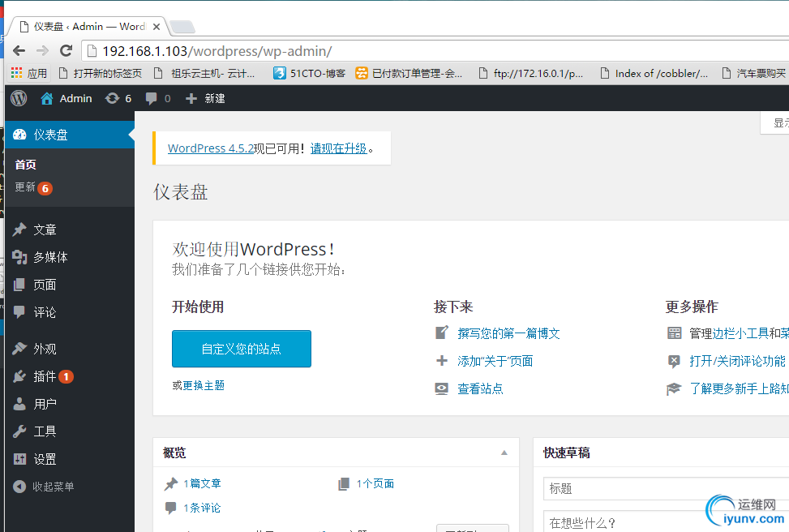Click the icon beside 打开/关闭评论功能
This screenshot has width=789, height=532.
(675, 361)
